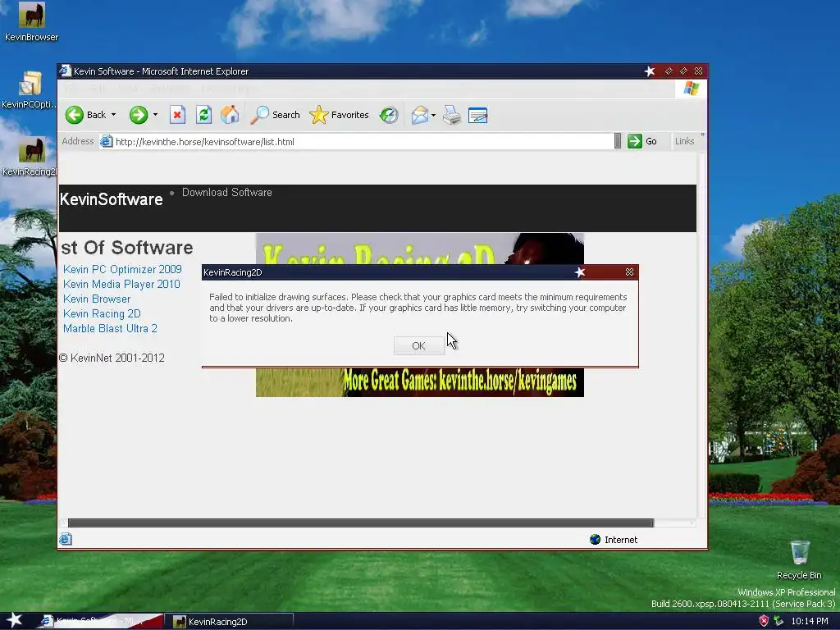Minimize the Internet Explorer window
840x630 pixels.
(669, 71)
